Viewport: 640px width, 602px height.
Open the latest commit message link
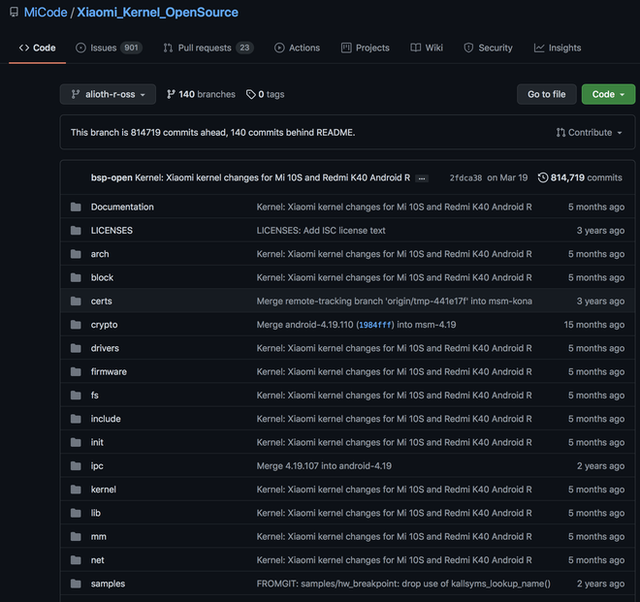pos(273,178)
